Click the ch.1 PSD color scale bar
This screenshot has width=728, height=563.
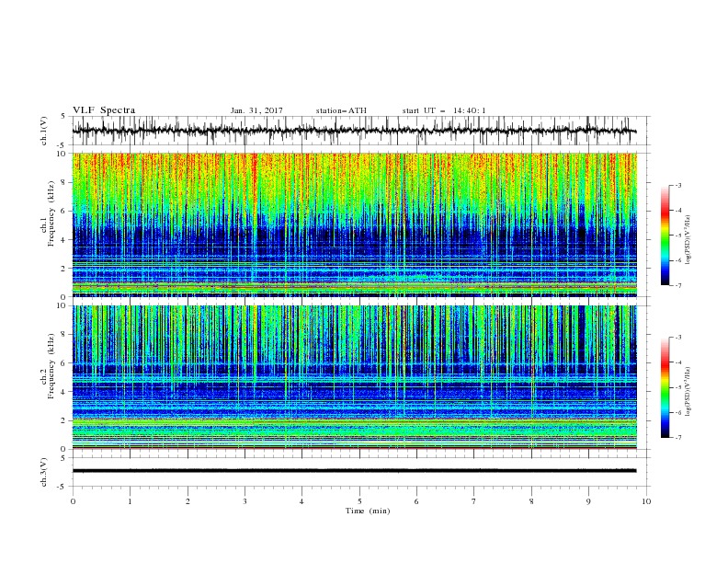coord(665,236)
